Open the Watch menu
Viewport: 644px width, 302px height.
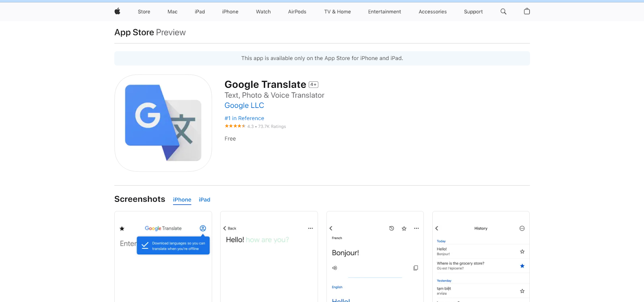(x=263, y=12)
